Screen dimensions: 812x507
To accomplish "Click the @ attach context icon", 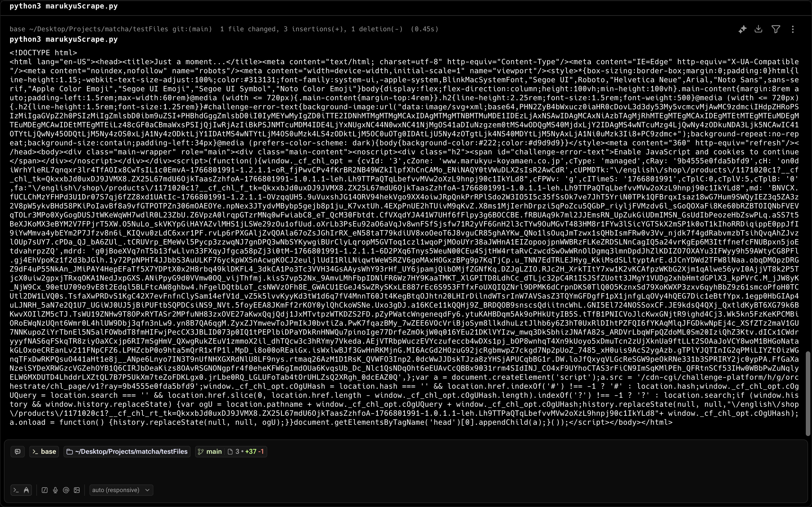I will coord(66,490).
